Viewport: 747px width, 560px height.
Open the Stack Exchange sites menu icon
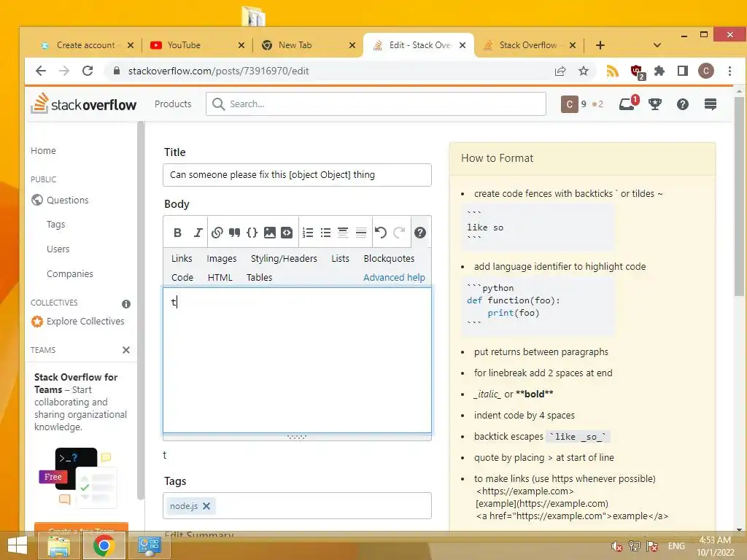click(711, 104)
